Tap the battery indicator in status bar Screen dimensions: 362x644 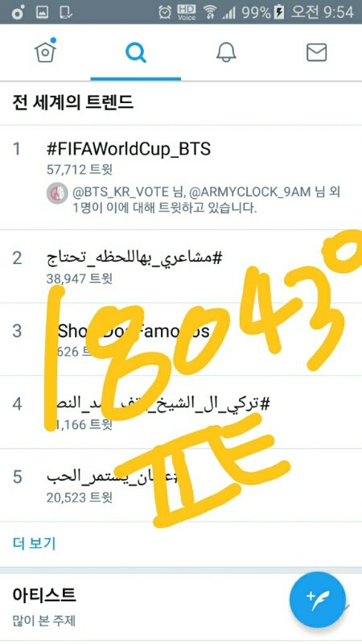click(x=279, y=12)
